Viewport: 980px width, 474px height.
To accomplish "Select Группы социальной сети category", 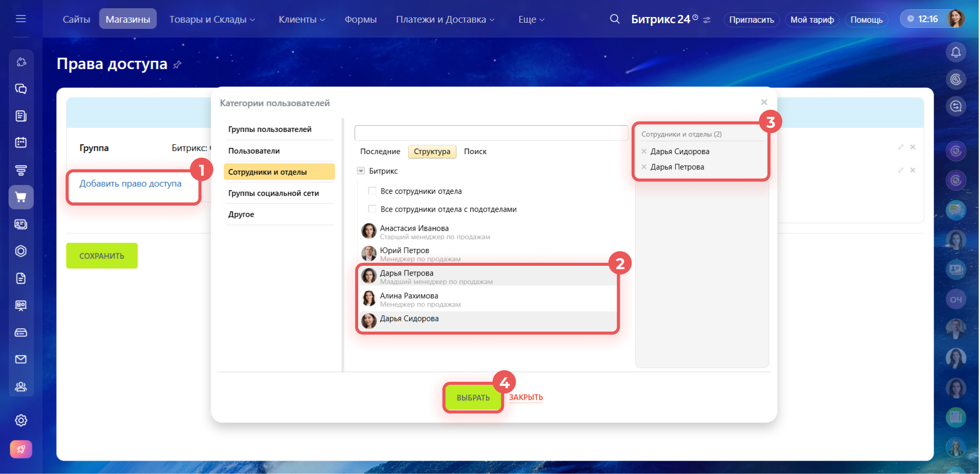I will 273,193.
